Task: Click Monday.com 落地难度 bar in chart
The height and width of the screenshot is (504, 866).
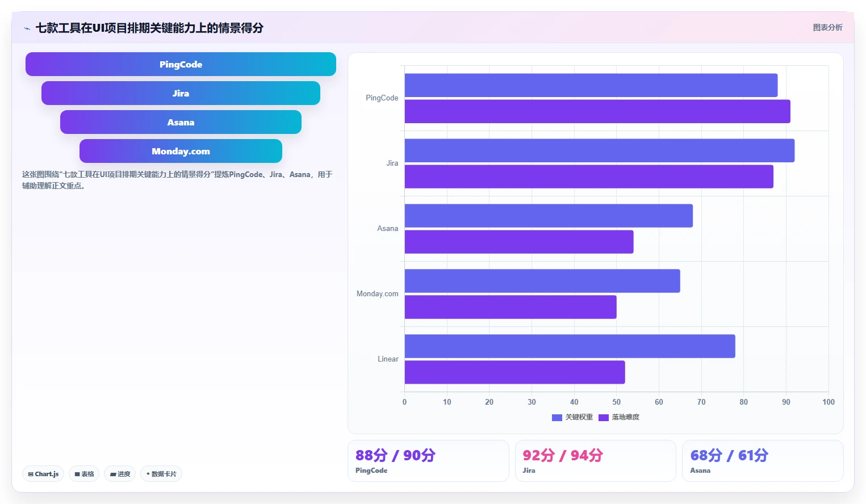Action: (511, 307)
